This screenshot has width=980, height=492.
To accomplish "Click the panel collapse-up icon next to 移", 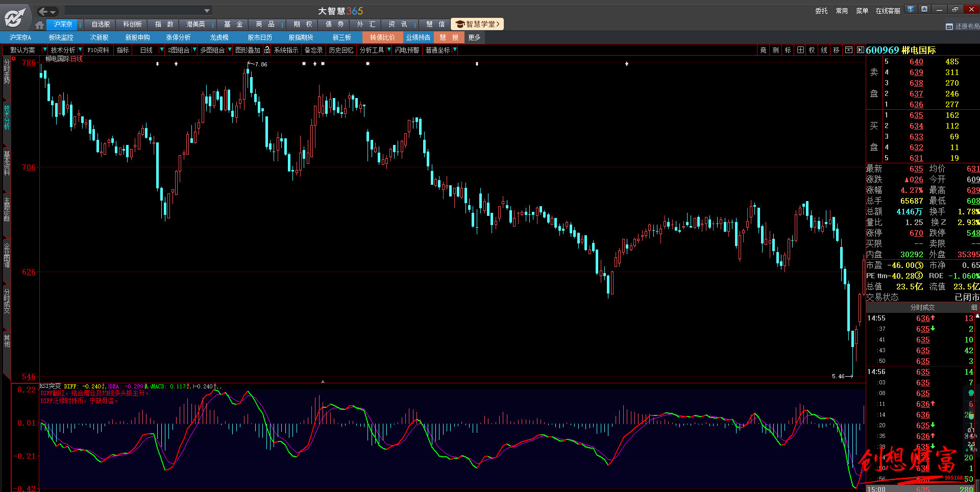I will [x=848, y=50].
